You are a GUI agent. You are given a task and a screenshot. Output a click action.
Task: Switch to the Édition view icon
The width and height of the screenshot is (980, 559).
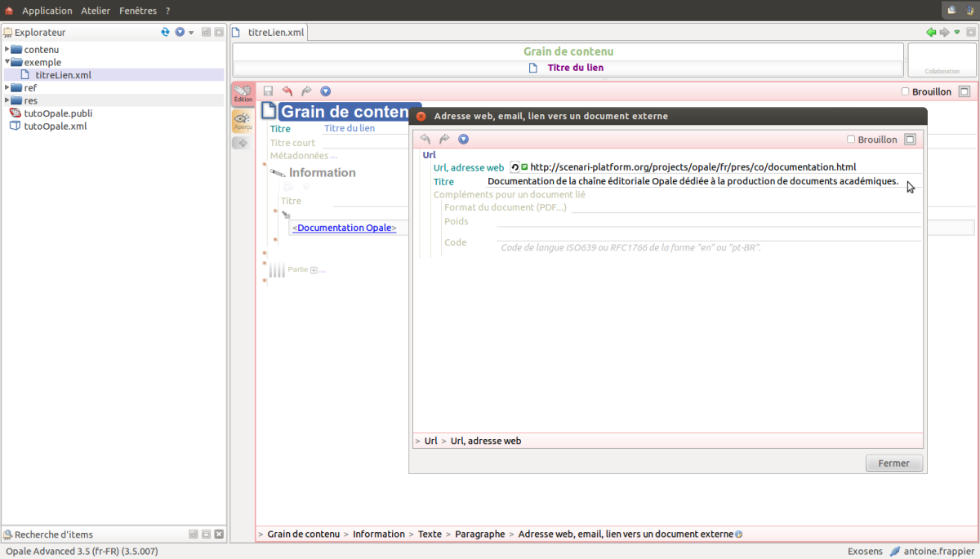point(243,94)
